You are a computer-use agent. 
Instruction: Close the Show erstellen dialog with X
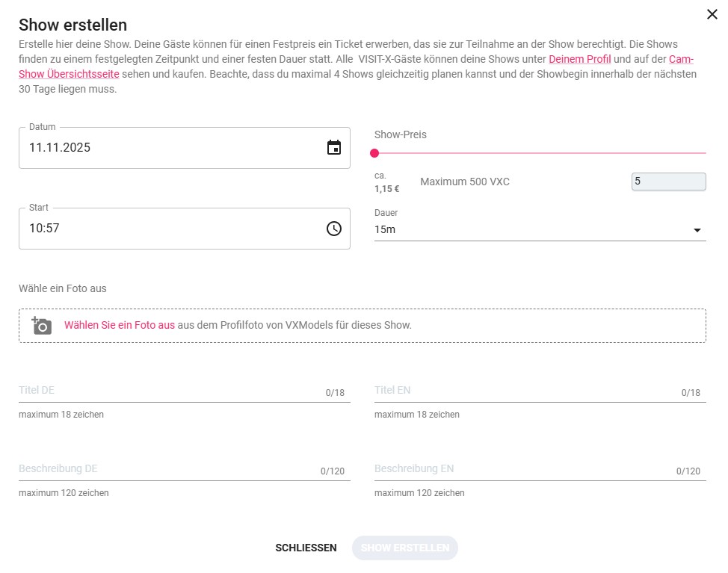tap(712, 13)
